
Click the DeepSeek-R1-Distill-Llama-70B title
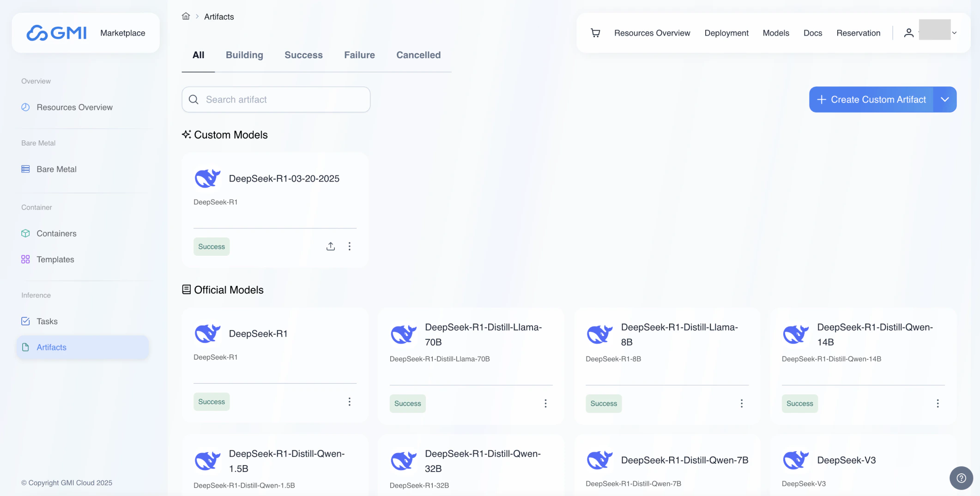(483, 334)
